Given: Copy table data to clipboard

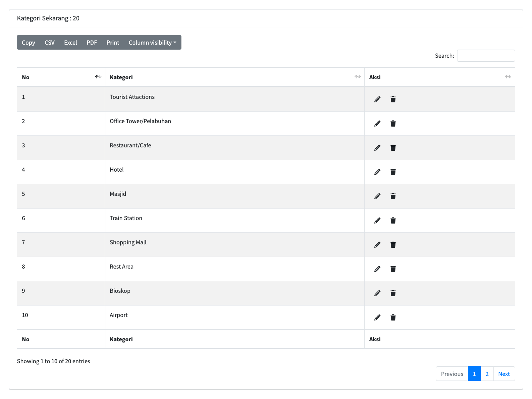Looking at the screenshot, I should 28,42.
